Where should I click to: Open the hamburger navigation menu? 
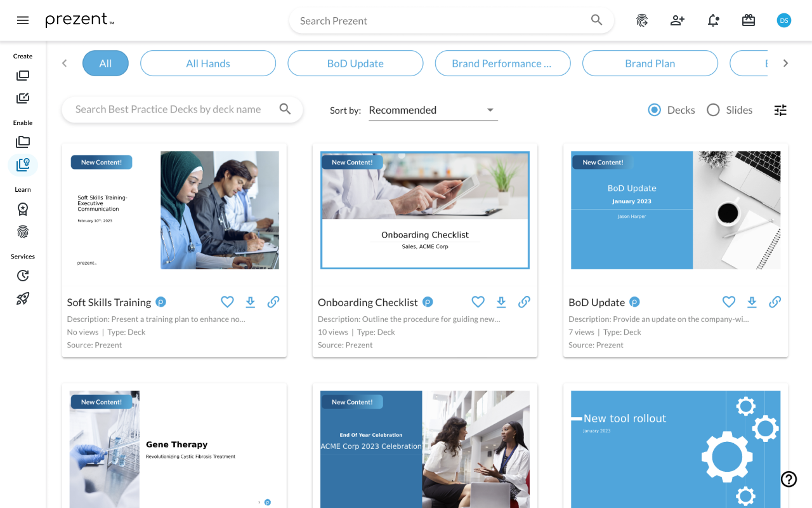pos(23,20)
